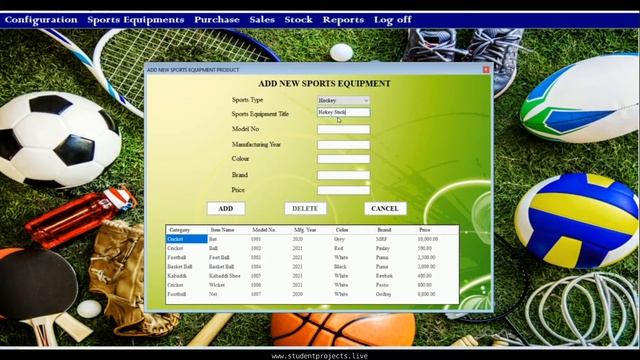Click the Manufacturing Year field
The width and height of the screenshot is (640, 360).
point(344,144)
